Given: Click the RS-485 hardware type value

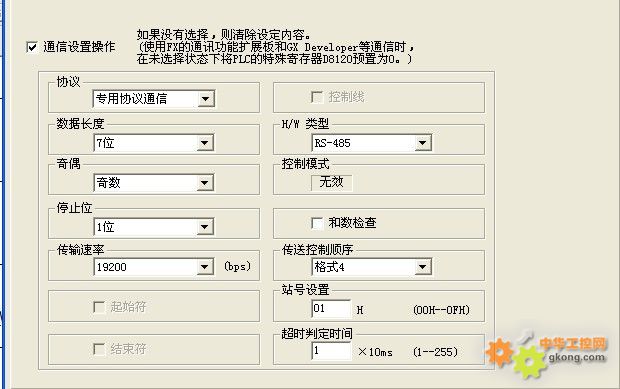Looking at the screenshot, I should (x=333, y=143).
